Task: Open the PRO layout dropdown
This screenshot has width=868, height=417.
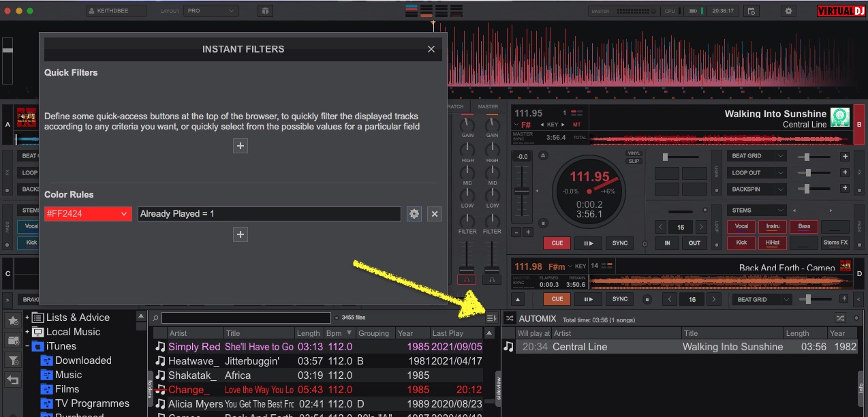Action: coord(212,11)
